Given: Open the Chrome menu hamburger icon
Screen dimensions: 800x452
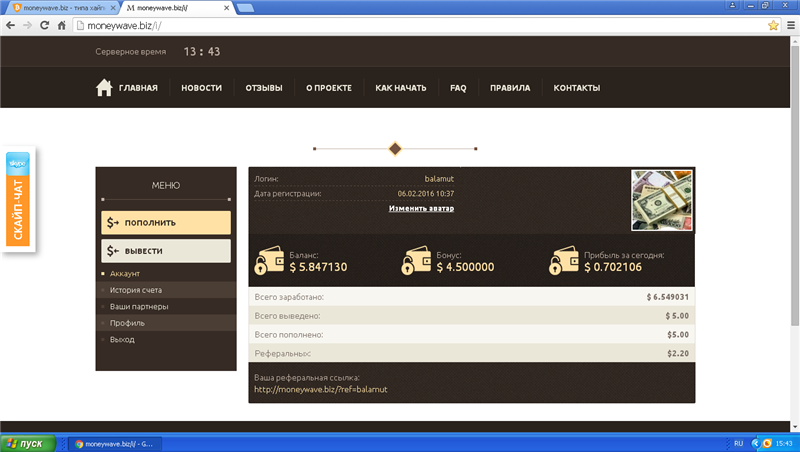Looking at the screenshot, I should (788, 24).
